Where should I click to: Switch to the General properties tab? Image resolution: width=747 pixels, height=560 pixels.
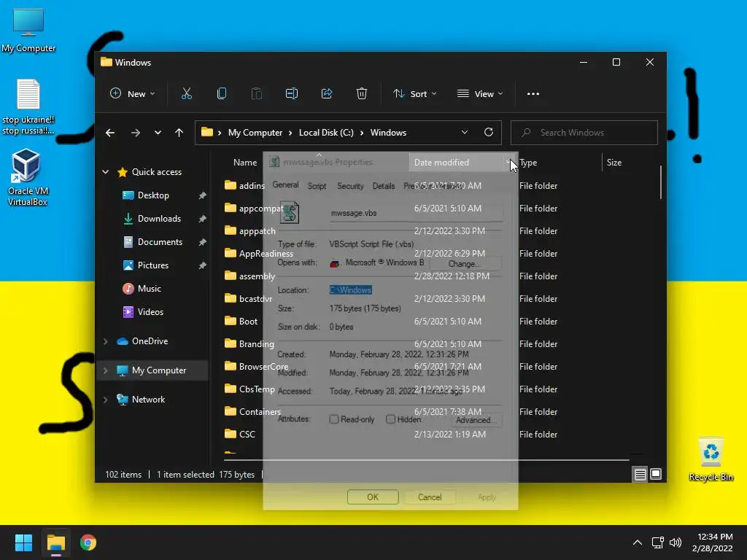285,185
